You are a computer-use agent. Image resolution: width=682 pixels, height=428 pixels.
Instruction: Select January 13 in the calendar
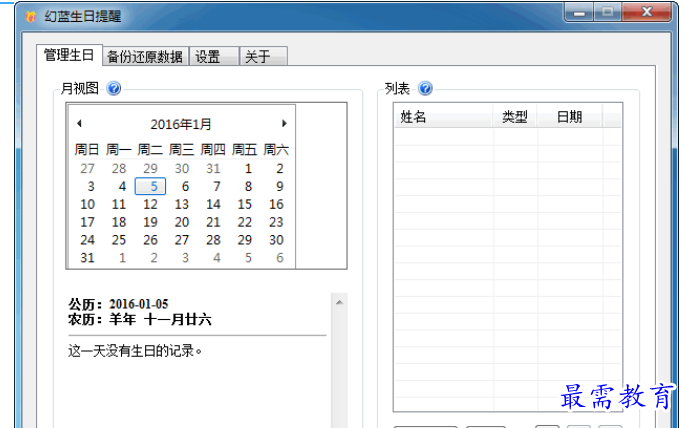tap(182, 204)
